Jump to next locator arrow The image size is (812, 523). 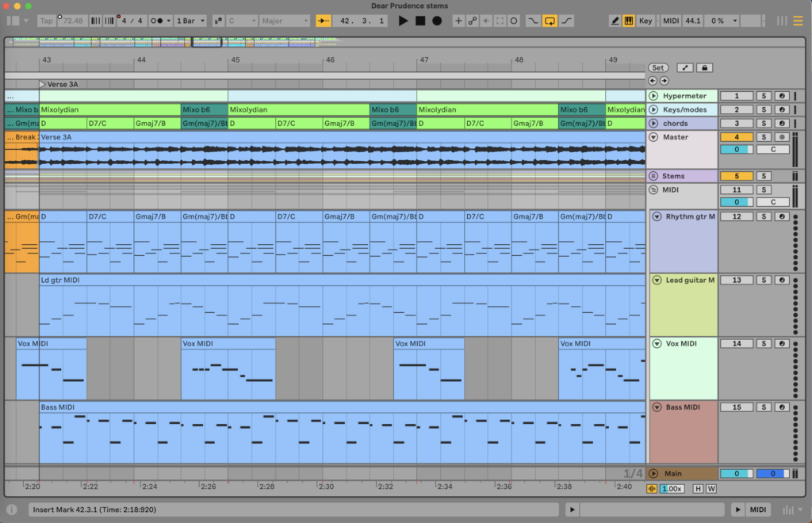(664, 81)
